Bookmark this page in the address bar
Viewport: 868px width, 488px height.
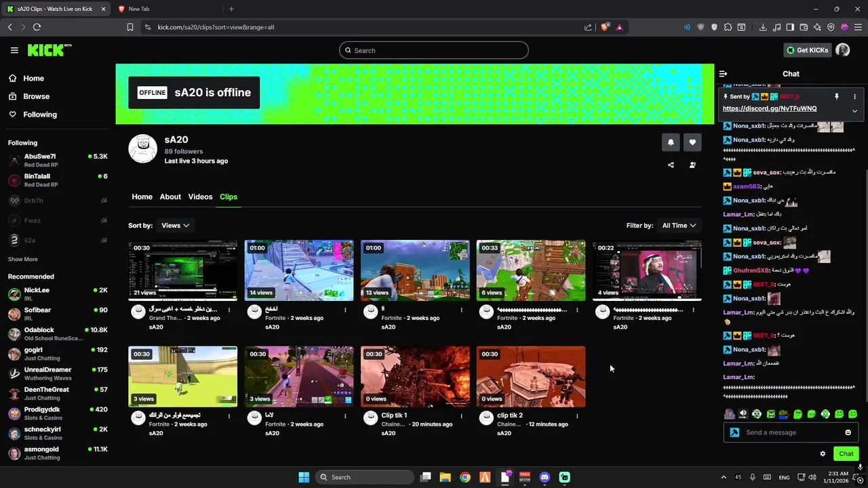pos(130,27)
